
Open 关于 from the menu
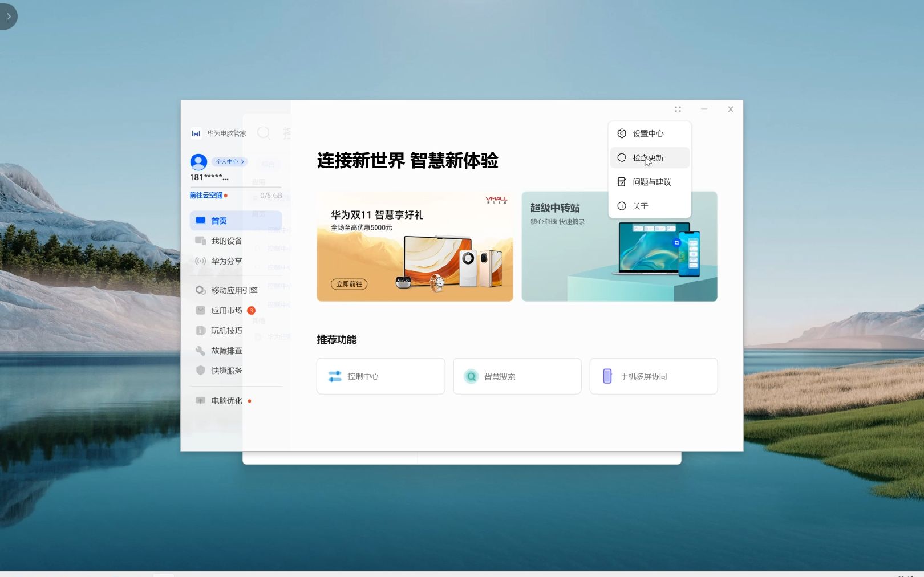[x=650, y=206]
